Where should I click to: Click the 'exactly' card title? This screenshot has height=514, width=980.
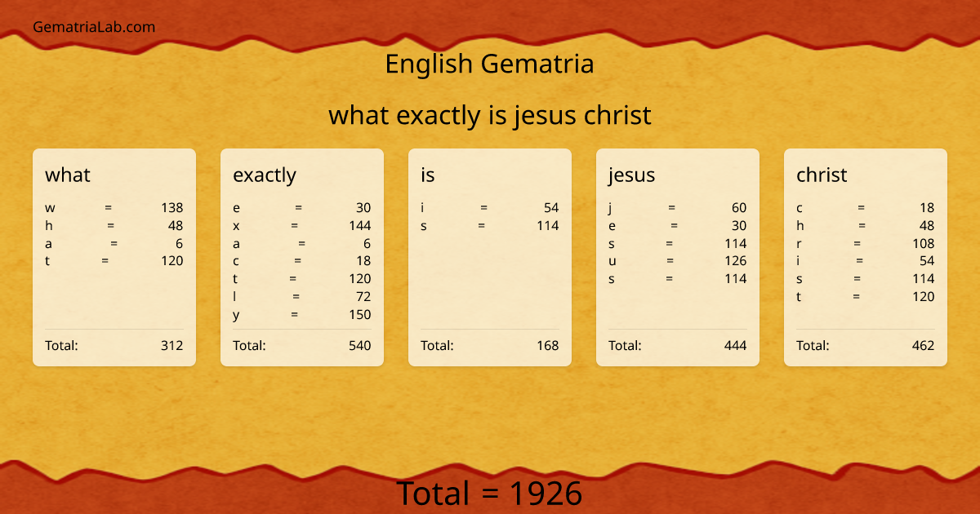point(265,175)
